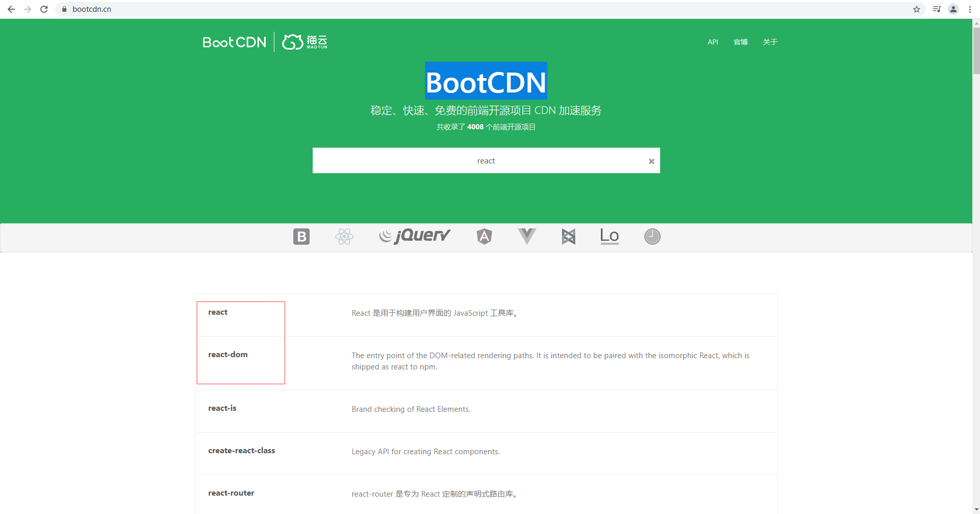Click the 'React 是用于构建用户界面的' description

(436, 313)
